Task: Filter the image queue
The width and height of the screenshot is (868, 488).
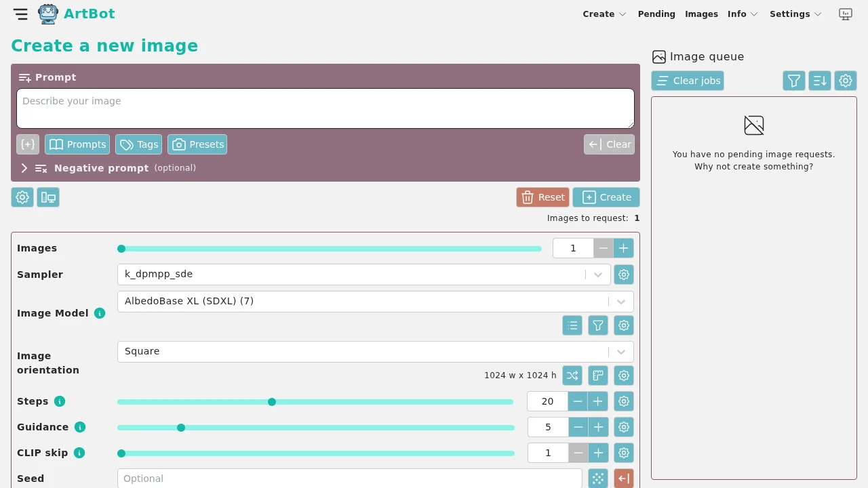Action: click(794, 81)
